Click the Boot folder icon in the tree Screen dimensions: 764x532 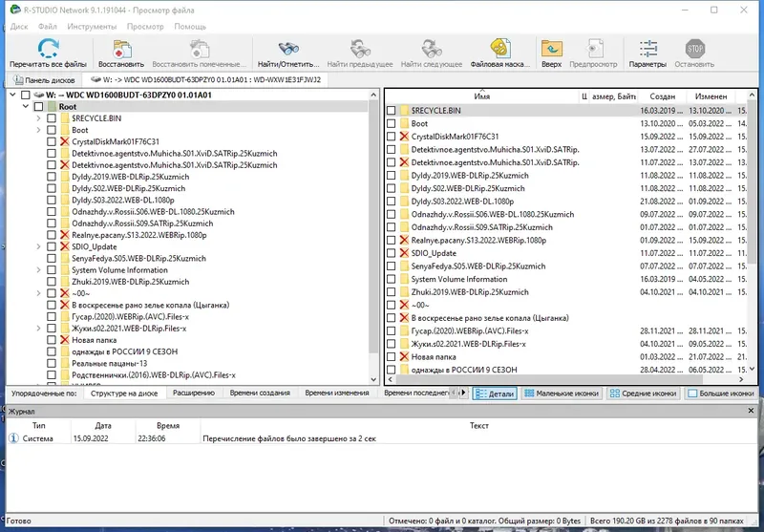[x=65, y=130]
